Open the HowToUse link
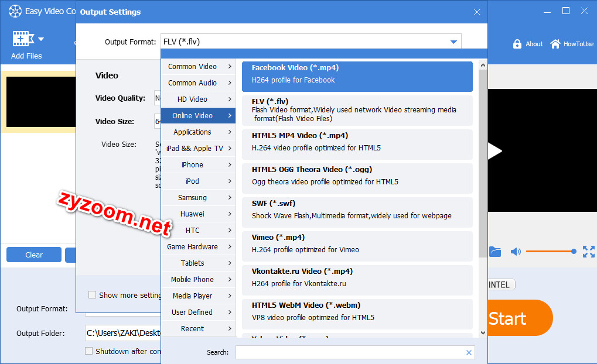Image resolution: width=597 pixels, height=364 pixels. click(578, 44)
